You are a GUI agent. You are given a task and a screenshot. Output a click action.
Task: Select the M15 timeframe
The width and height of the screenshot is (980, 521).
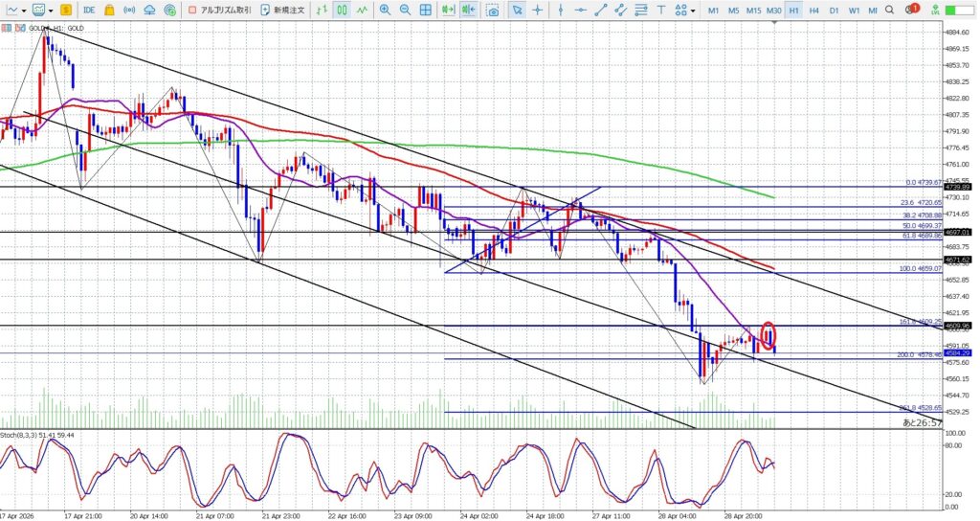tap(753, 10)
